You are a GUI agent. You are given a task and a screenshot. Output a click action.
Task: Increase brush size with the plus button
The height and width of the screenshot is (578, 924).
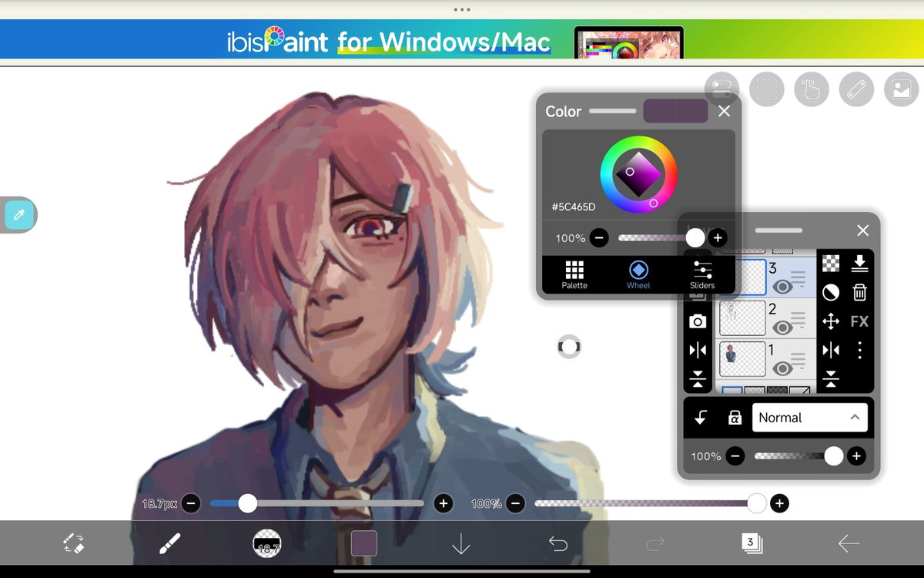[443, 504]
